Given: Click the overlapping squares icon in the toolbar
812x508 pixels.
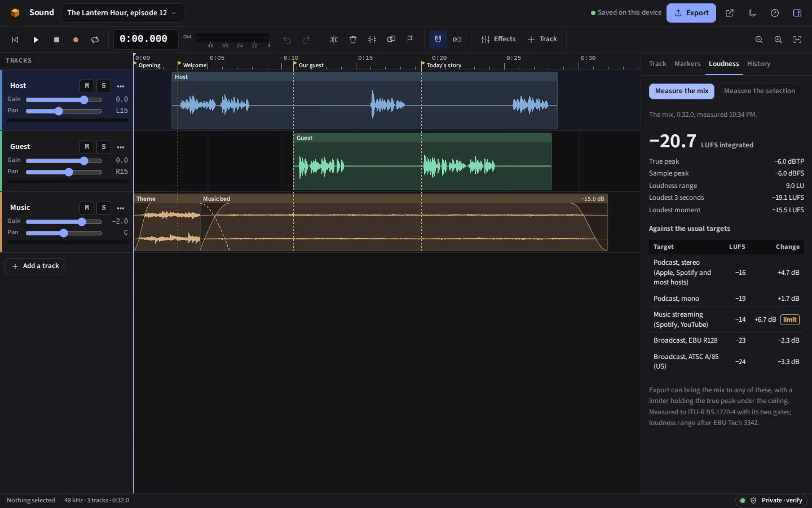Looking at the screenshot, I should pyautogui.click(x=391, y=40).
